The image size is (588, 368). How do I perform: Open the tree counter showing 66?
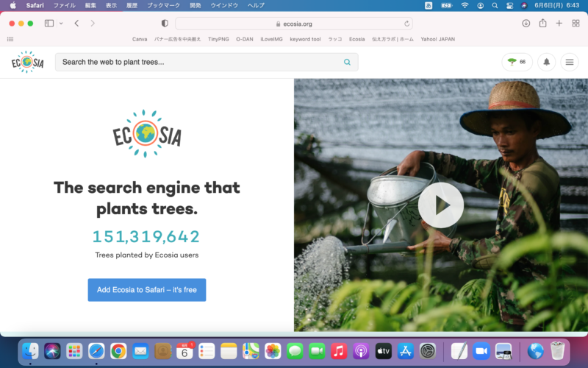tap(517, 62)
